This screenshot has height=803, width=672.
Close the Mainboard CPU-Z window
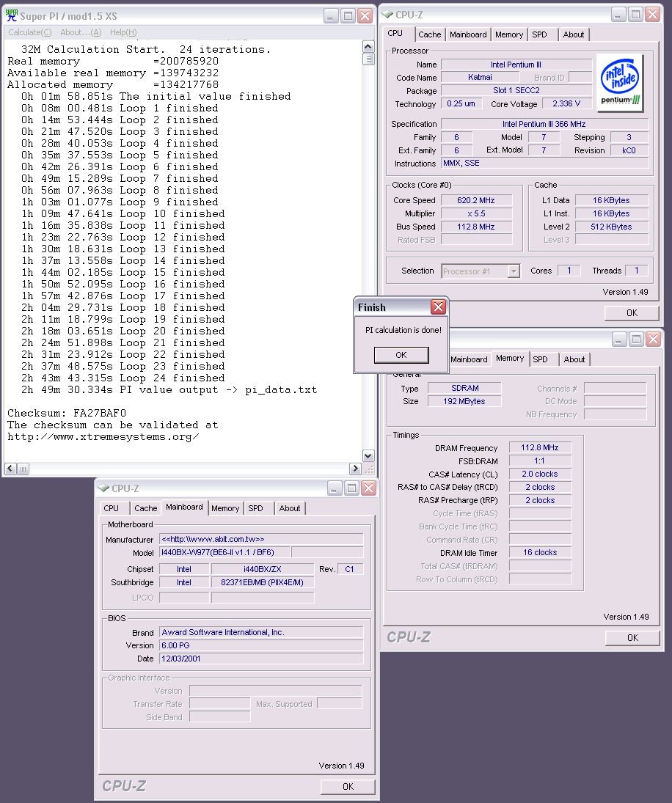pos(368,488)
